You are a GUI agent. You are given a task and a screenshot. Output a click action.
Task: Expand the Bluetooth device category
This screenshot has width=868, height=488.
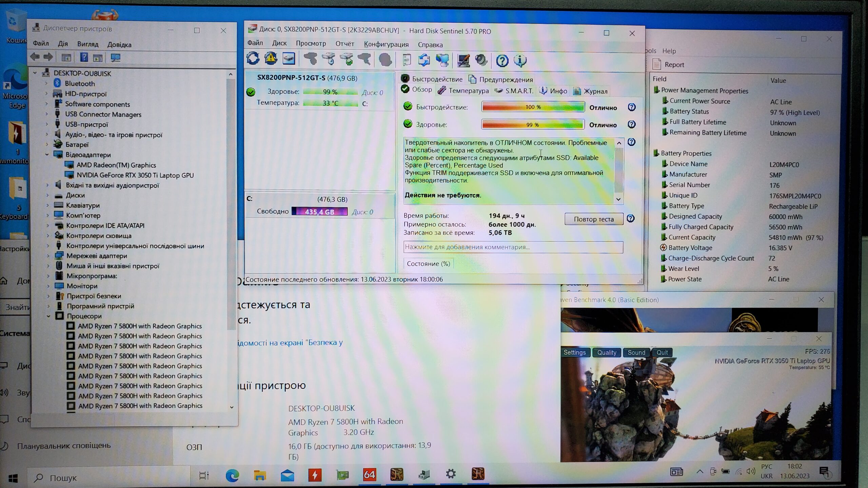click(x=47, y=83)
